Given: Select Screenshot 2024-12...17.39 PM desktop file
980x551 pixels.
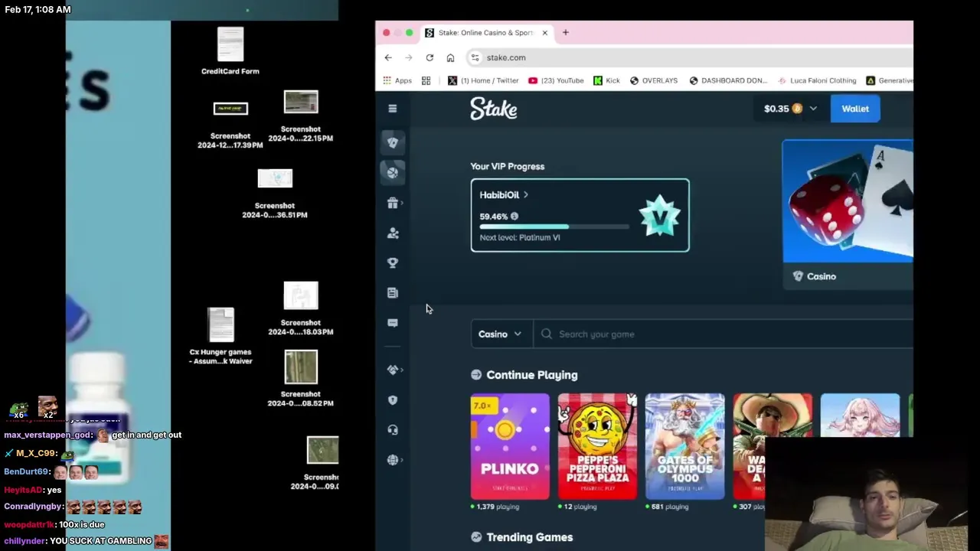Looking at the screenshot, I should 230,125.
